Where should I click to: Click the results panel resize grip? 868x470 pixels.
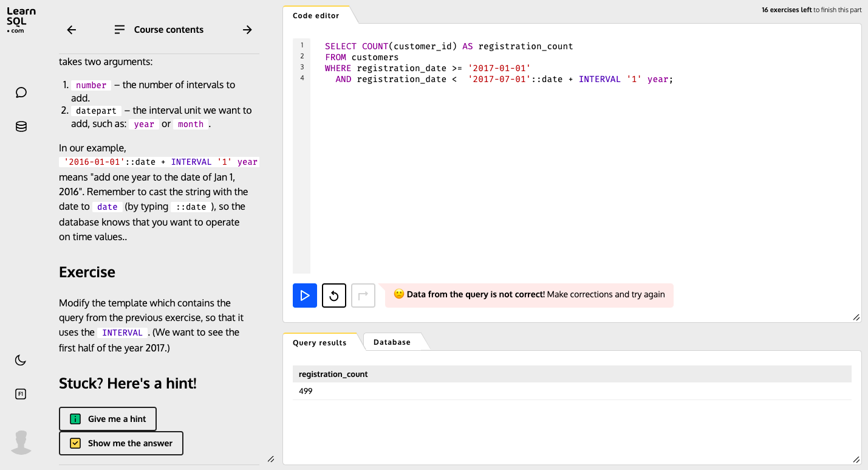click(x=856, y=459)
